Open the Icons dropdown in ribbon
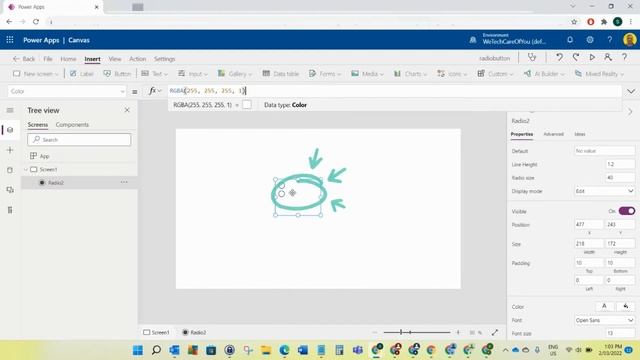Image resolution: width=640 pixels, height=360 pixels. (452, 74)
